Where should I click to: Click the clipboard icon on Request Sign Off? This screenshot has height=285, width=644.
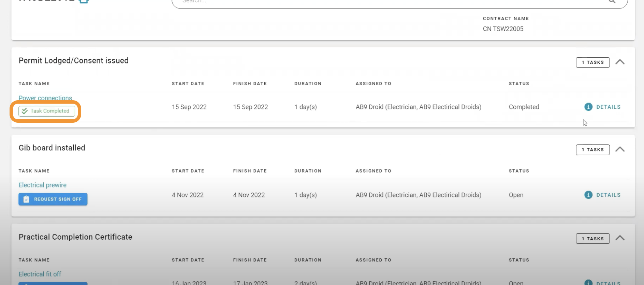point(26,199)
